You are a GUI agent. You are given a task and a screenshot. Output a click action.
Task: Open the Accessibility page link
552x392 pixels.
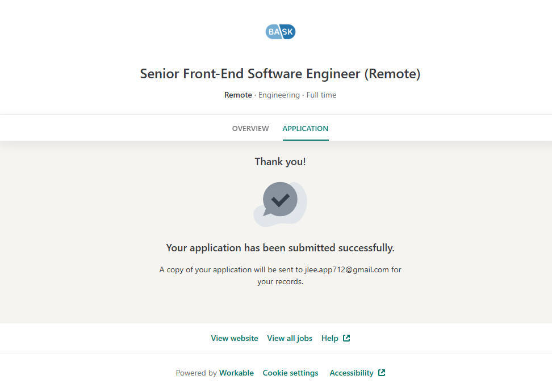pos(352,373)
